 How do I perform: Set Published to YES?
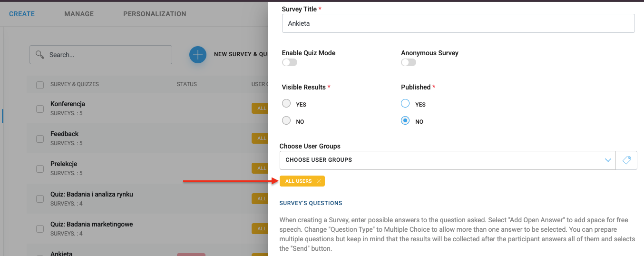coord(405,104)
